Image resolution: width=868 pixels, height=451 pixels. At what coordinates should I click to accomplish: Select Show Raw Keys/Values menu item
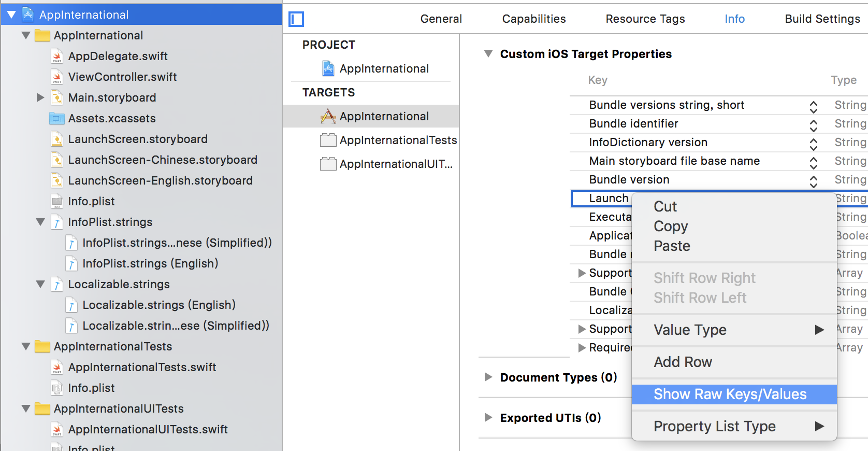[734, 394]
